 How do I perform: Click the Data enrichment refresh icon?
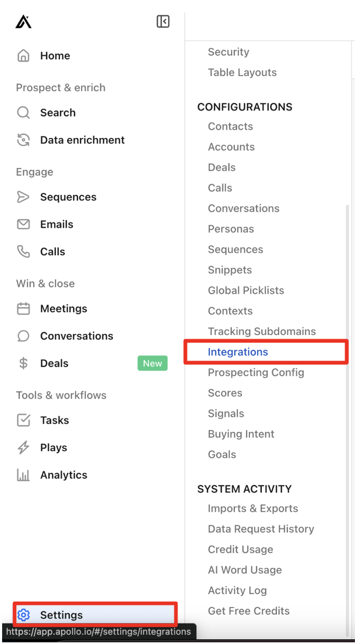click(x=23, y=140)
